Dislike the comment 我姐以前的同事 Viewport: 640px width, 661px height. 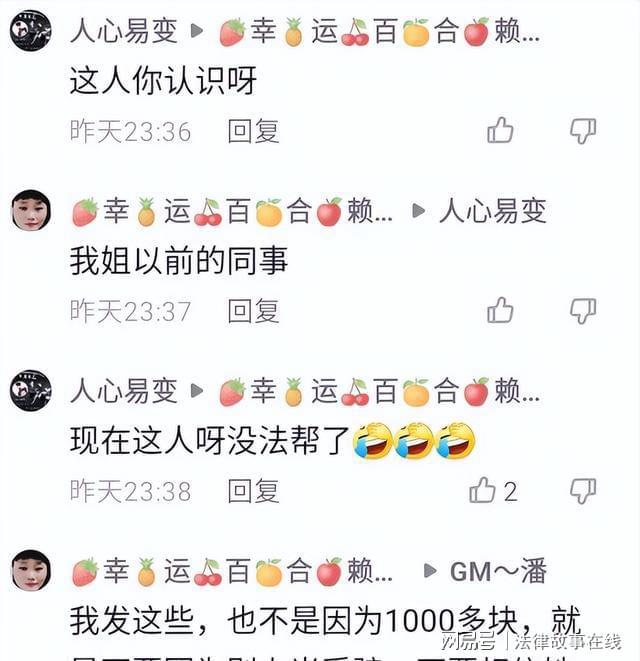pyautogui.click(x=583, y=311)
